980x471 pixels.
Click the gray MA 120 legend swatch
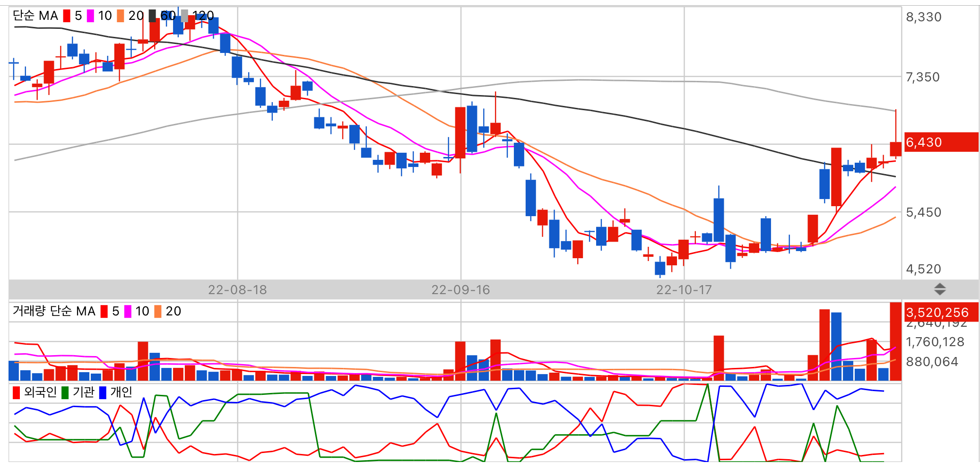click(x=184, y=16)
